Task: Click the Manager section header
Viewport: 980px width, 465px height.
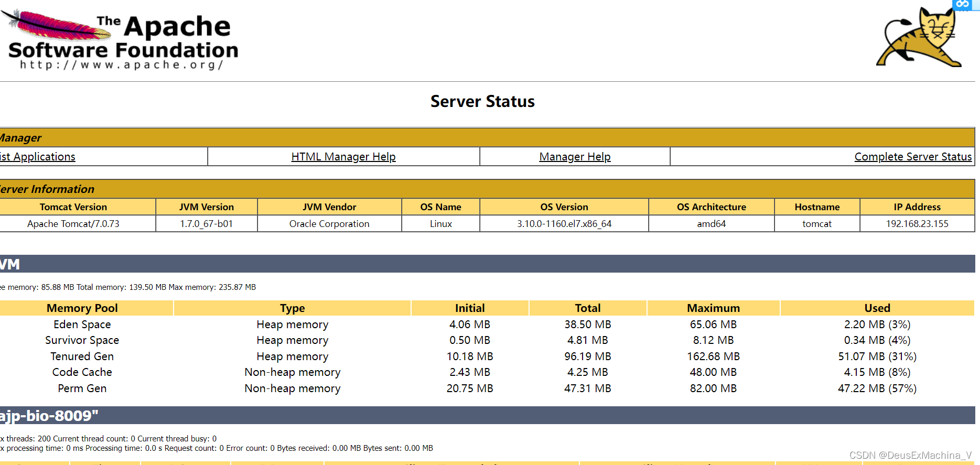Action: [x=487, y=138]
